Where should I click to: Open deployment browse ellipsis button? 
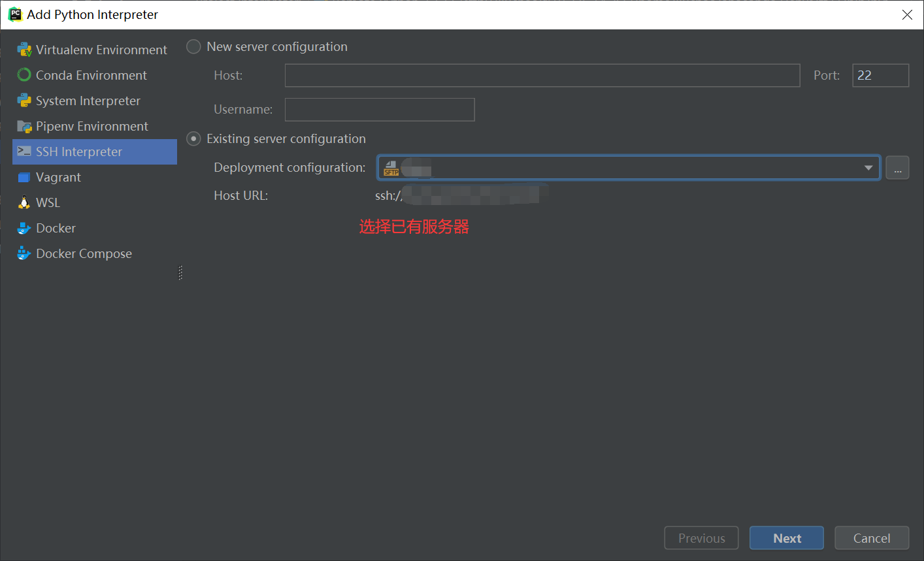coord(897,168)
